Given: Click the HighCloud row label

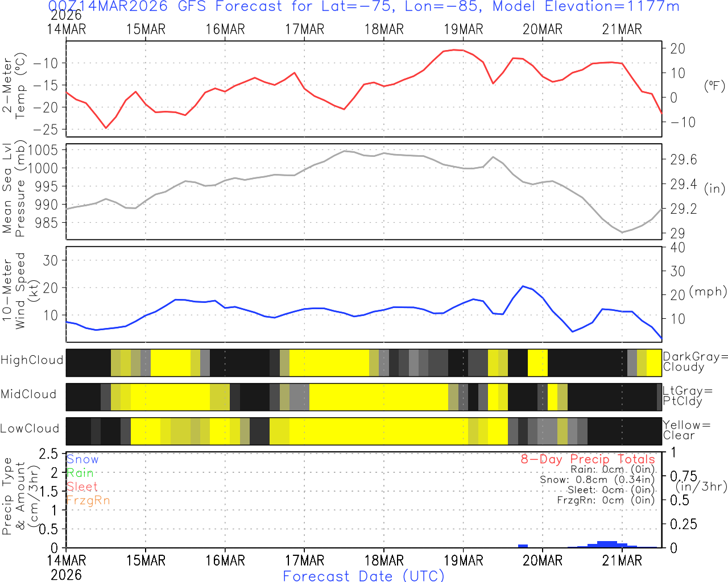Looking at the screenshot, I should tap(32, 360).
